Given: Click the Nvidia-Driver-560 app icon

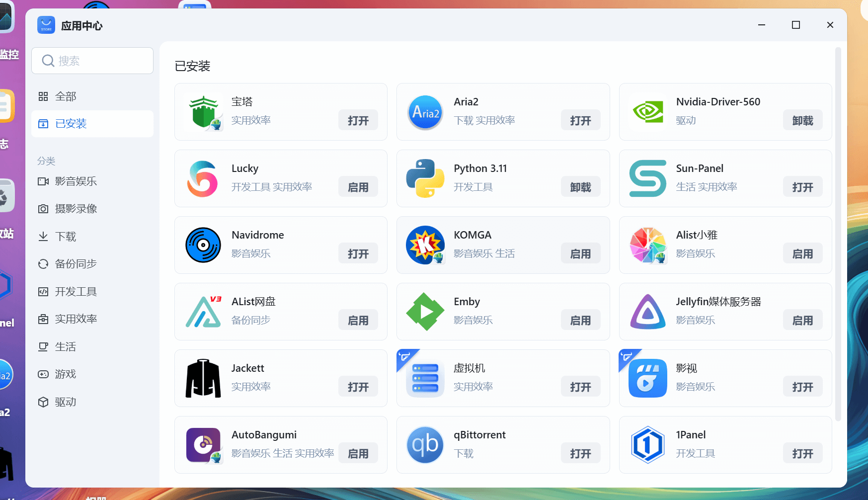Looking at the screenshot, I should [648, 112].
